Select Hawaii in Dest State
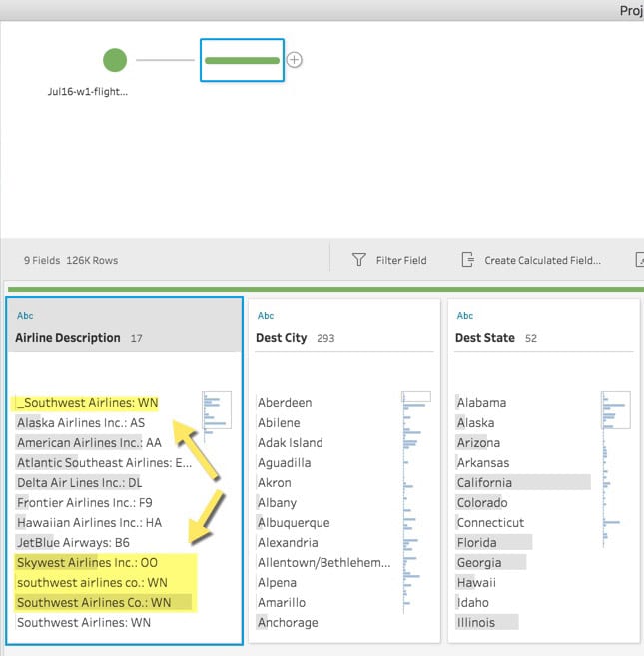The width and height of the screenshot is (644, 656). [476, 582]
